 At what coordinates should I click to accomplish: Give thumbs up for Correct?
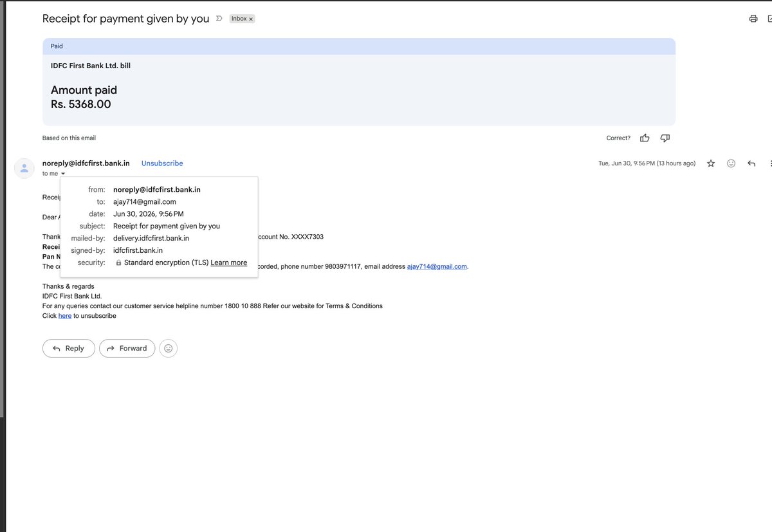click(x=645, y=138)
